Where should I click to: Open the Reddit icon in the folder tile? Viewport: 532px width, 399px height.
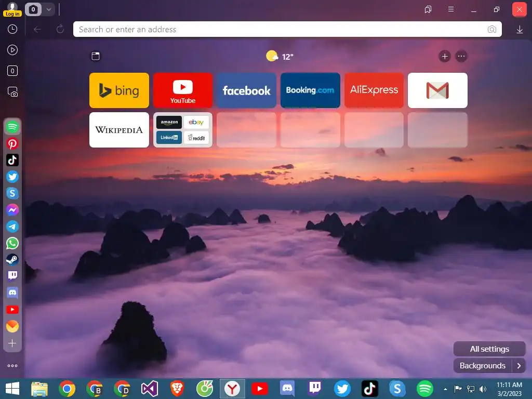click(196, 137)
